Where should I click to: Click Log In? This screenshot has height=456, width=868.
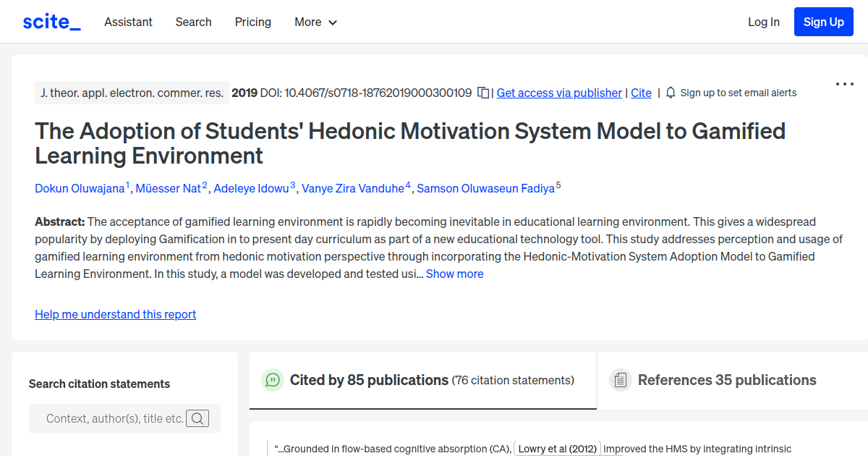[x=764, y=22]
